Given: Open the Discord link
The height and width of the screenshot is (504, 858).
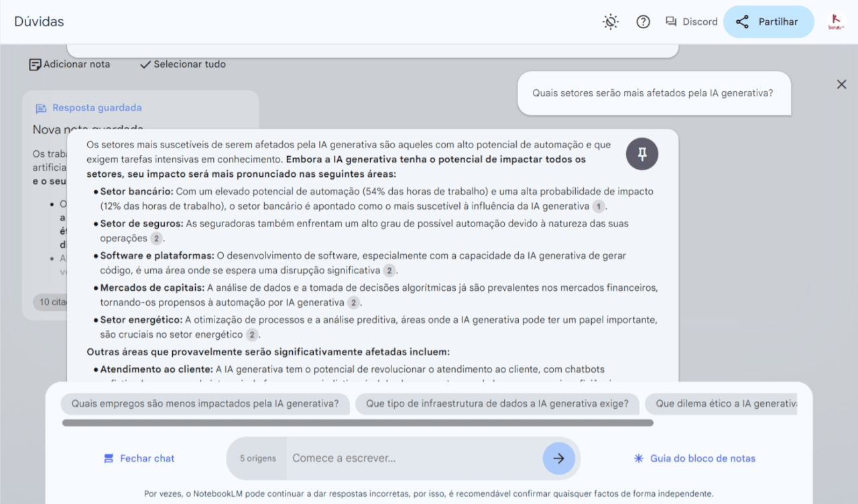Looking at the screenshot, I should click(x=691, y=22).
